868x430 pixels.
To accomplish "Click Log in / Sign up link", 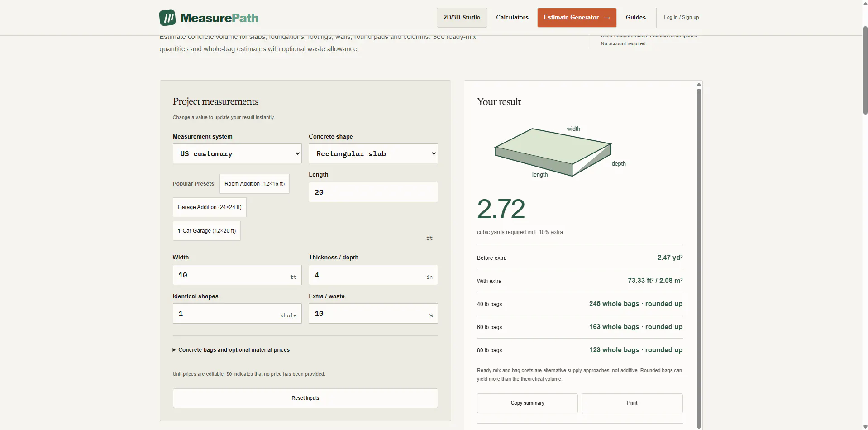I will tap(681, 18).
